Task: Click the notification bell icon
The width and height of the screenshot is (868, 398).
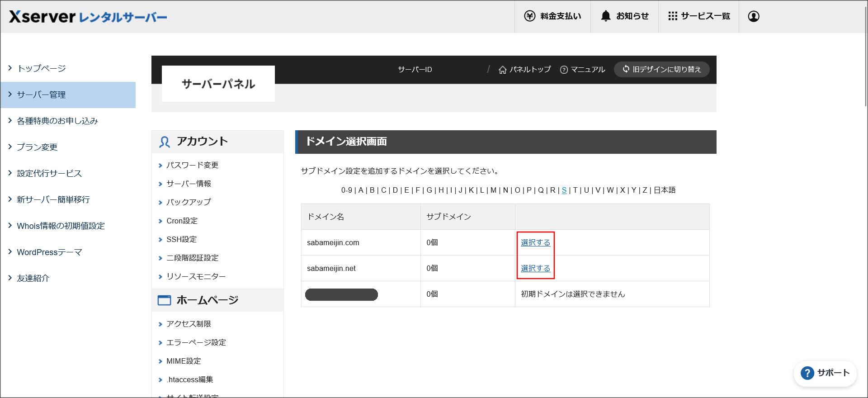Action: [606, 16]
